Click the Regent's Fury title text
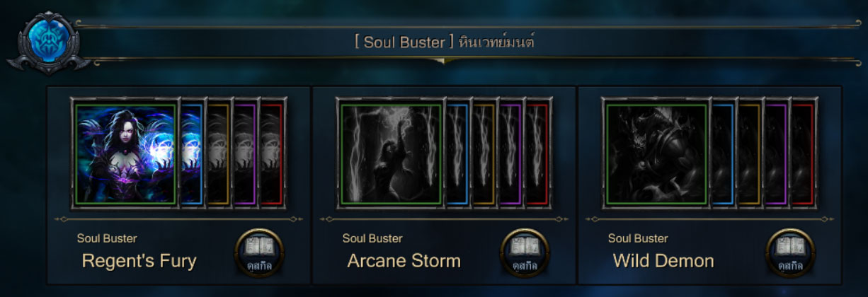 [x=139, y=261]
